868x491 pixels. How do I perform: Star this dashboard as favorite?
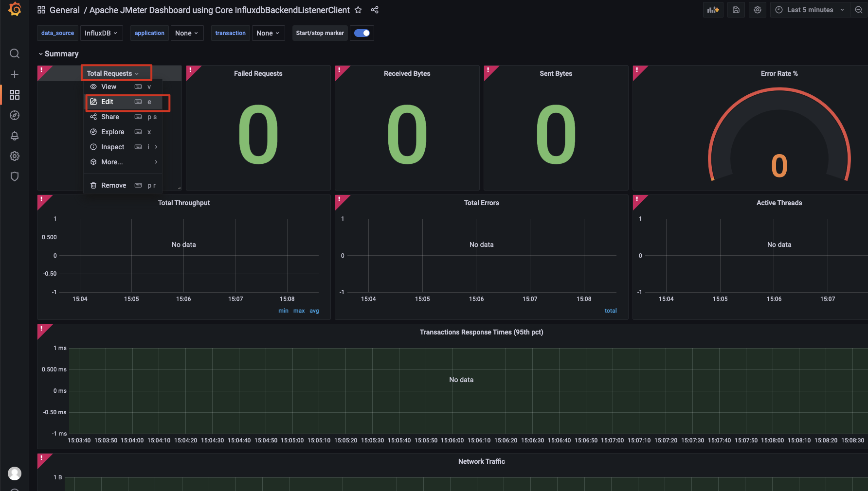coord(358,10)
